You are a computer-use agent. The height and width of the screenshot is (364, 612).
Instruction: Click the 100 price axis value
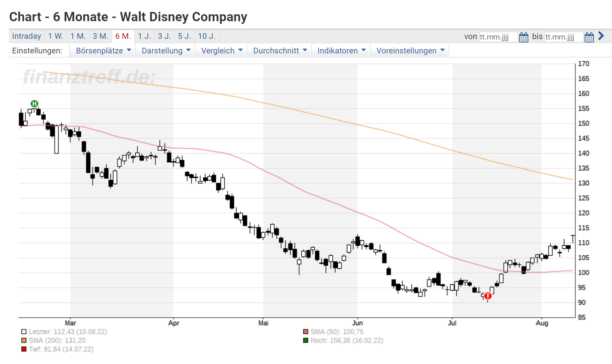click(x=584, y=273)
